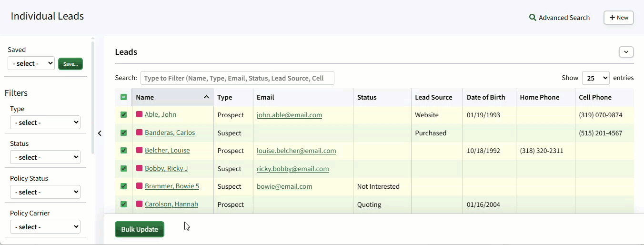The height and width of the screenshot is (245, 644).
Task: Focus the leads Search filter field
Action: [x=237, y=78]
